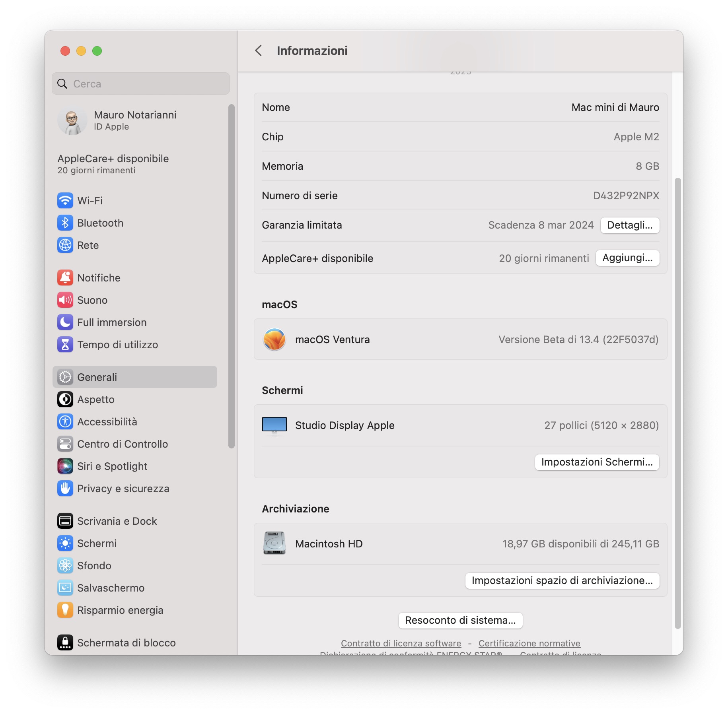Screen dimensions: 728x714
Task: Click the Siri e Spotlight icon
Action: [65, 466]
